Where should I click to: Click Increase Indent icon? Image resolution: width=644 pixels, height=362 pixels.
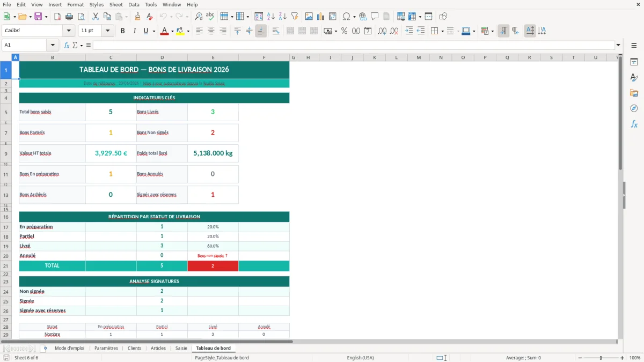tap(409, 31)
